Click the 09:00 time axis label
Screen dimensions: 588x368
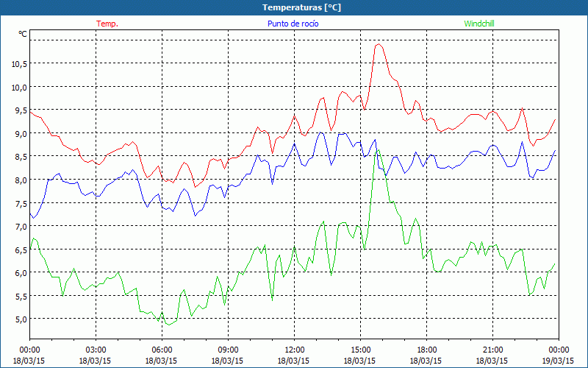pyautogui.click(x=228, y=350)
